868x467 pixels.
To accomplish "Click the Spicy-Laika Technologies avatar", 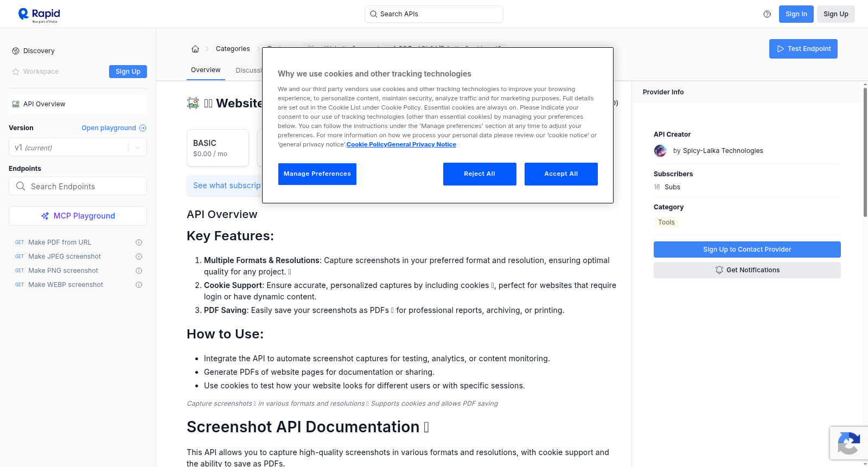I will (660, 151).
